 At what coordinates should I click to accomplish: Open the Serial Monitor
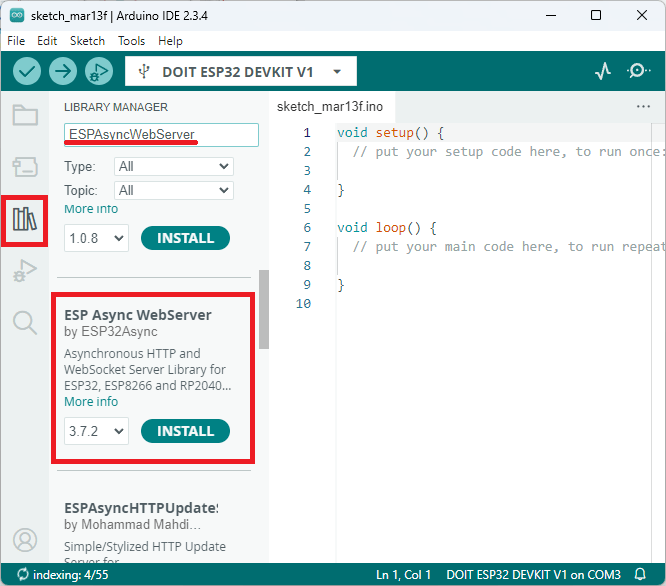point(638,71)
